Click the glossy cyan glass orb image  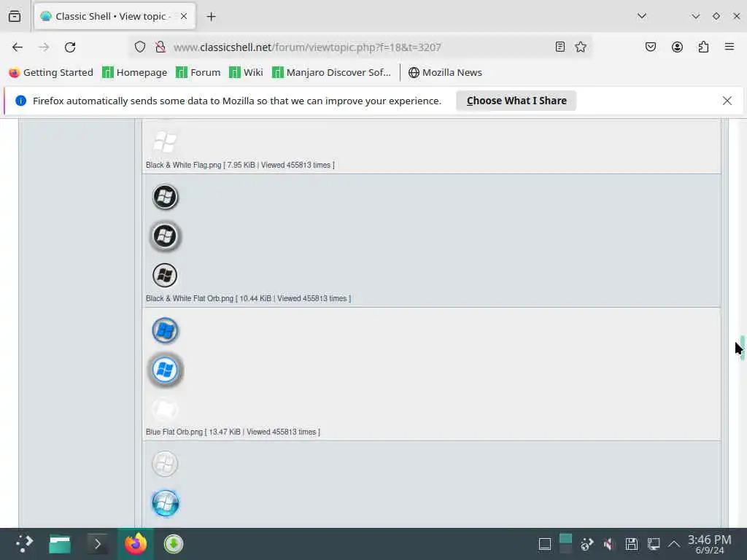pos(165,503)
